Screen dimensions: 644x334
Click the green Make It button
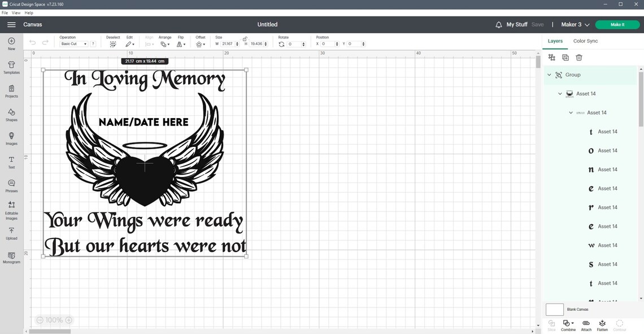point(616,24)
